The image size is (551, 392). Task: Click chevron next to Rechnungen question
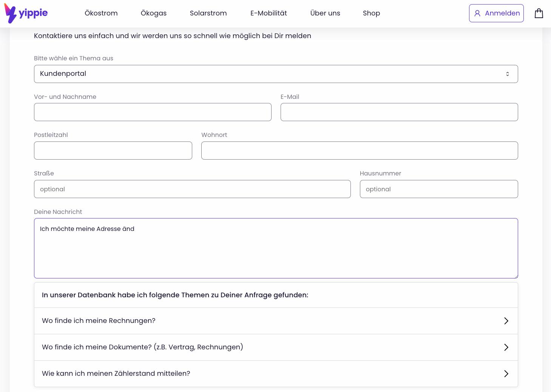[x=506, y=321]
